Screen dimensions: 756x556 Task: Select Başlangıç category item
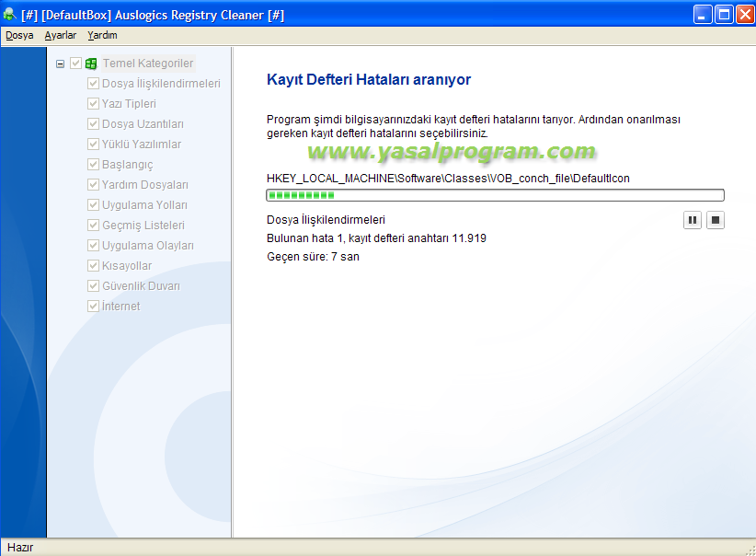point(127,165)
